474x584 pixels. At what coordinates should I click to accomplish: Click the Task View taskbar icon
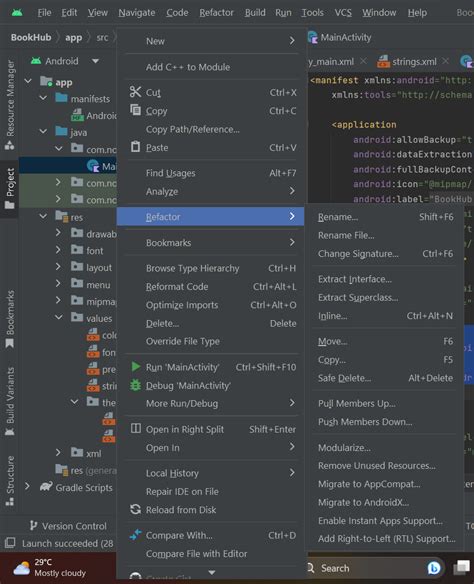(462, 568)
